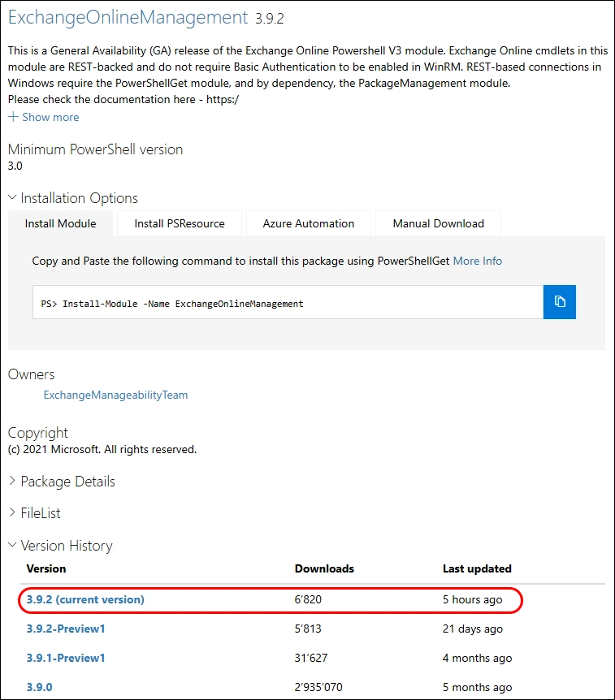Click the Last updated column header
Viewport: 615px width, 700px height.
477,568
